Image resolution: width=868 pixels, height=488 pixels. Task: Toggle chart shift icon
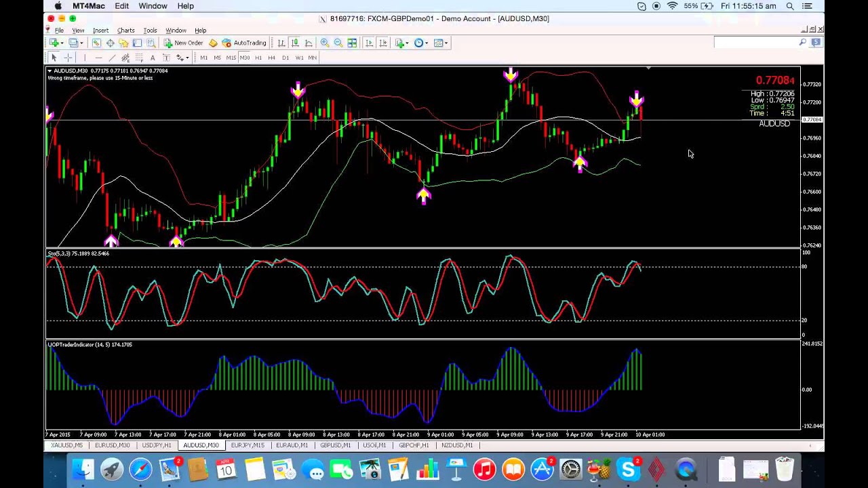pos(382,43)
